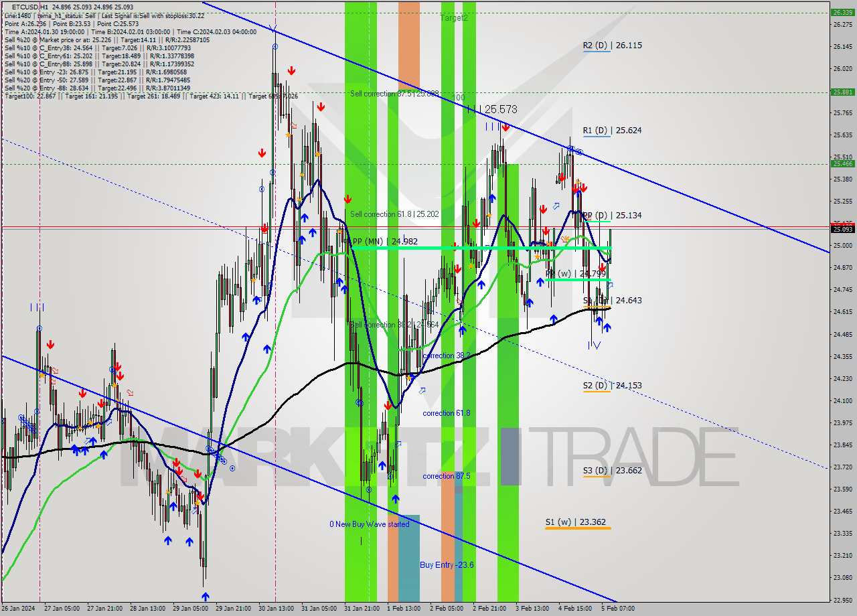Select the 'Buy Entry -23.6' label
Image resolution: width=857 pixels, height=616 pixels.
[x=447, y=565]
